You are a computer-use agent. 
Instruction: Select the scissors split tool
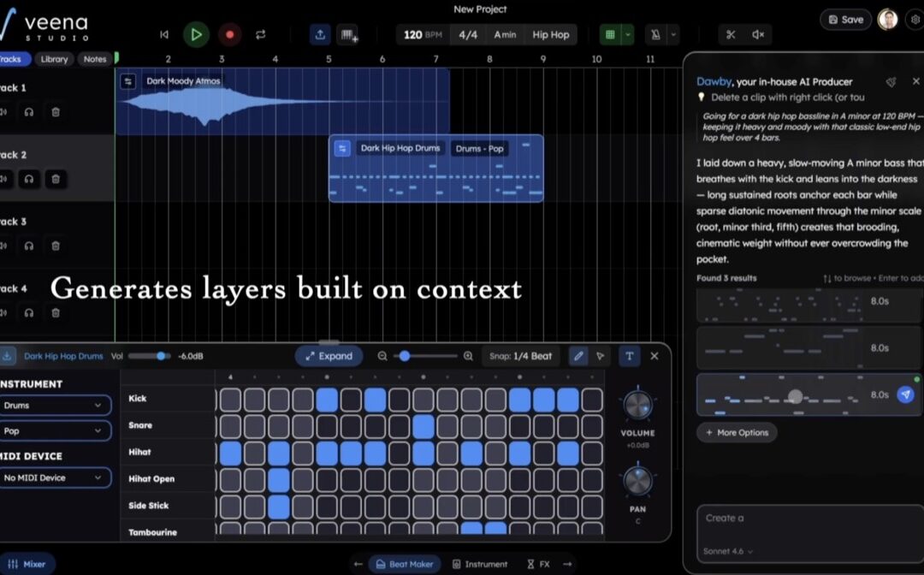click(731, 35)
